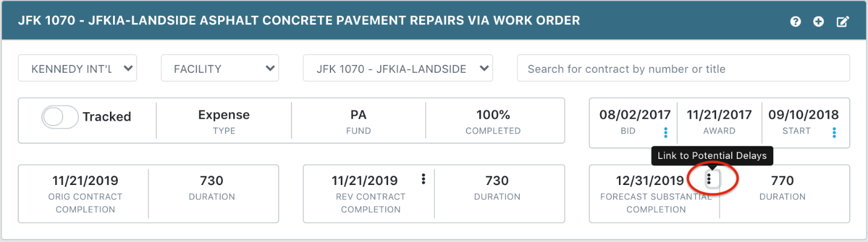
Task: Click the Expense type value
Action: coord(224,115)
